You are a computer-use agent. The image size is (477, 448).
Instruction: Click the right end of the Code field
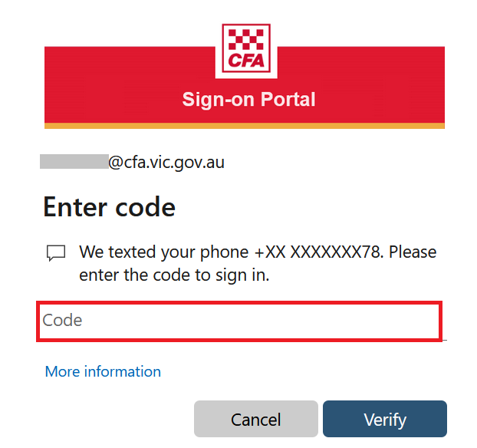426,321
